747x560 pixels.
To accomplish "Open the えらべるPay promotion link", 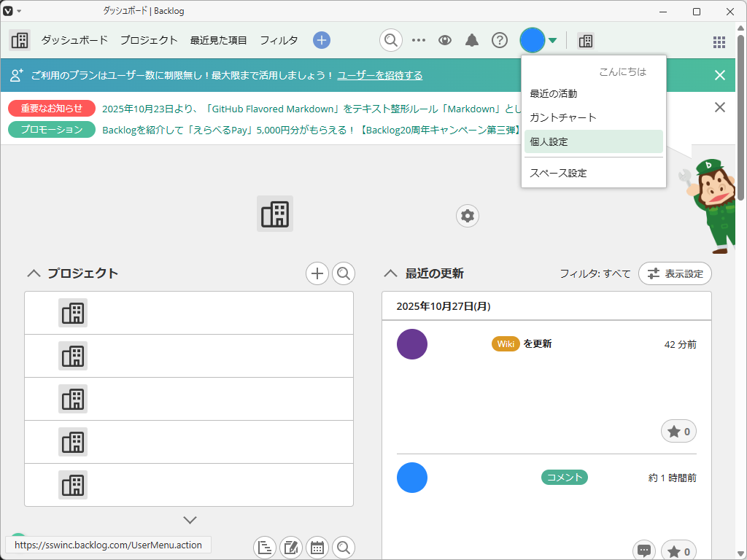I will click(311, 130).
